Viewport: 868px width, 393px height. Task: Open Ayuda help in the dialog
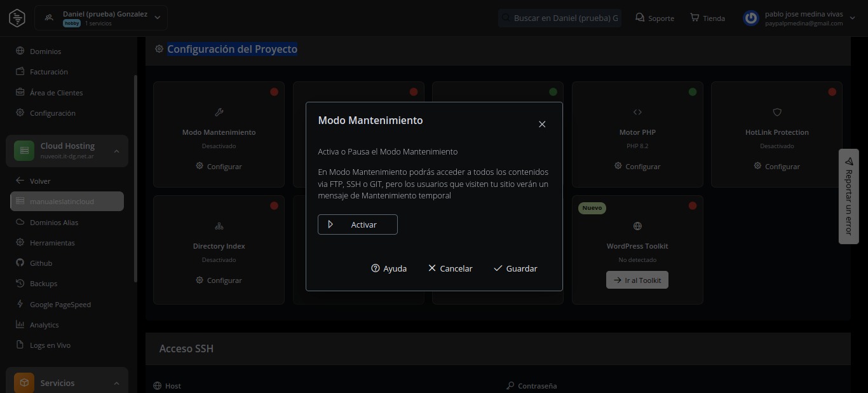click(388, 268)
